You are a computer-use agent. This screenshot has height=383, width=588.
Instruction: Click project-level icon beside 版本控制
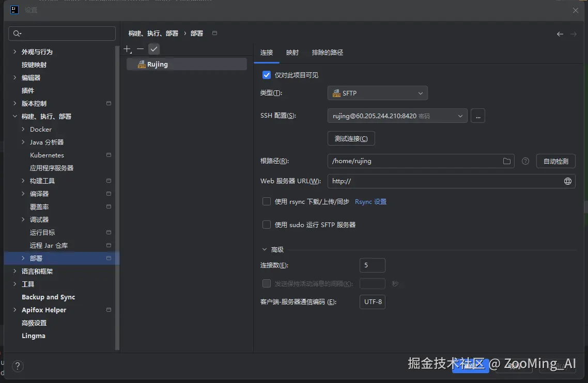[109, 103]
